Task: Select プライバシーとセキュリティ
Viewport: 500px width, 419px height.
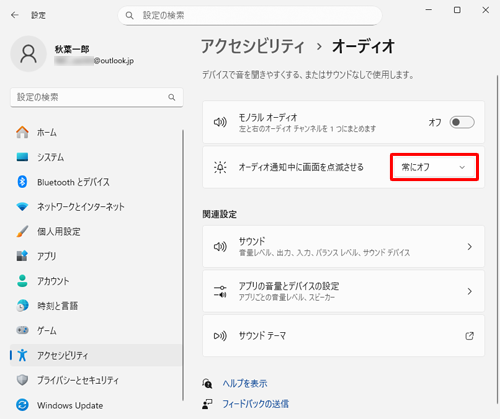Action: pyautogui.click(x=96, y=380)
